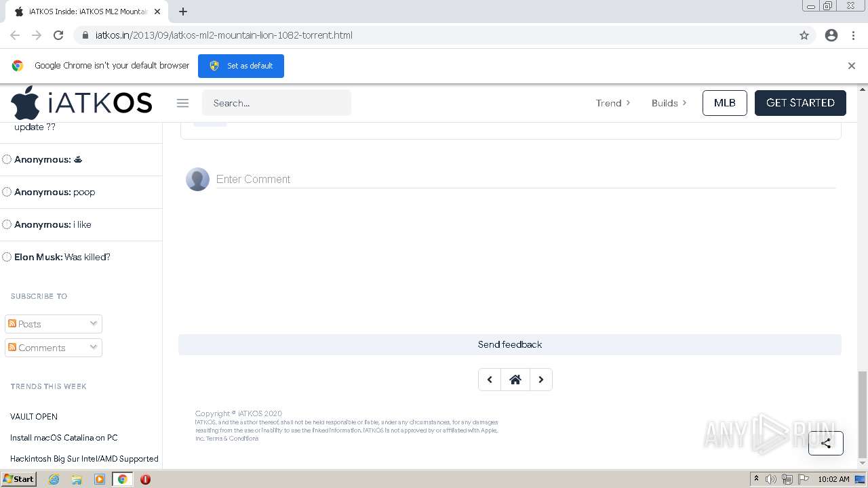Open Internet Explorer from taskbar
This screenshot has height=488, width=868.
pyautogui.click(x=54, y=479)
